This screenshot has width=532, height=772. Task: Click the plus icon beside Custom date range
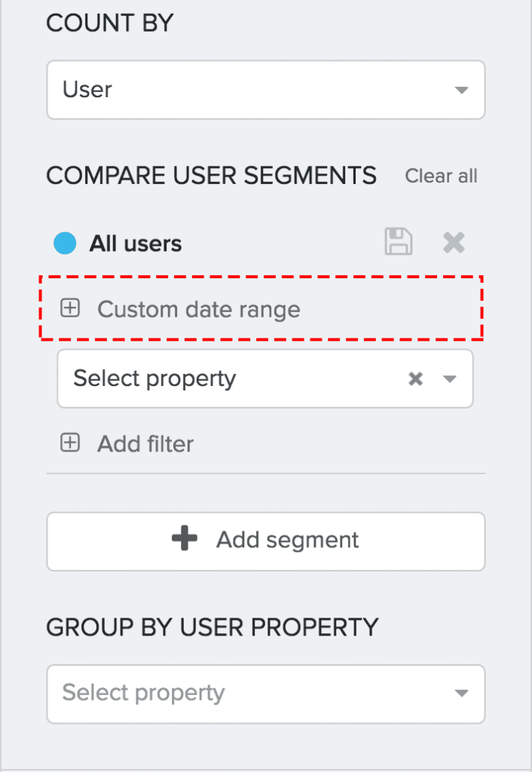click(70, 308)
